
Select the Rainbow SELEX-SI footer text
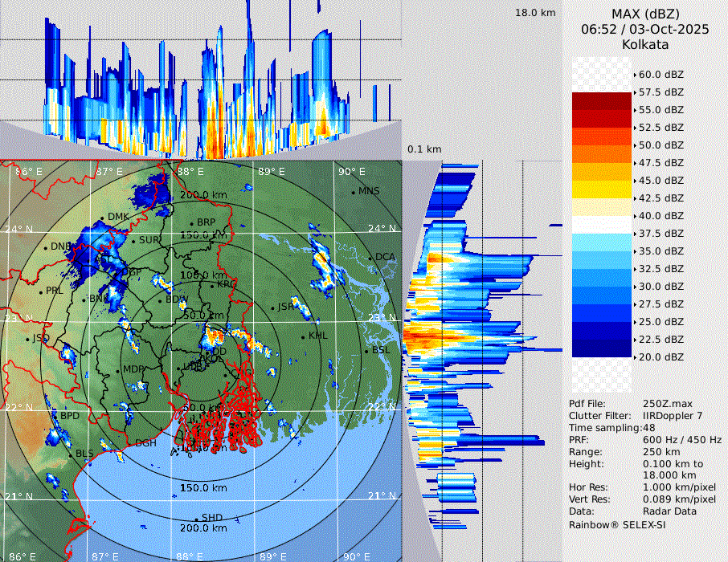[617, 524]
